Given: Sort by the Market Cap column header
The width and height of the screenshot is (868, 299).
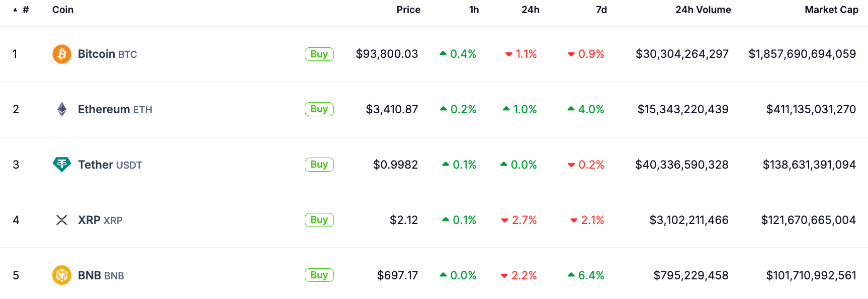Looking at the screenshot, I should click(831, 10).
